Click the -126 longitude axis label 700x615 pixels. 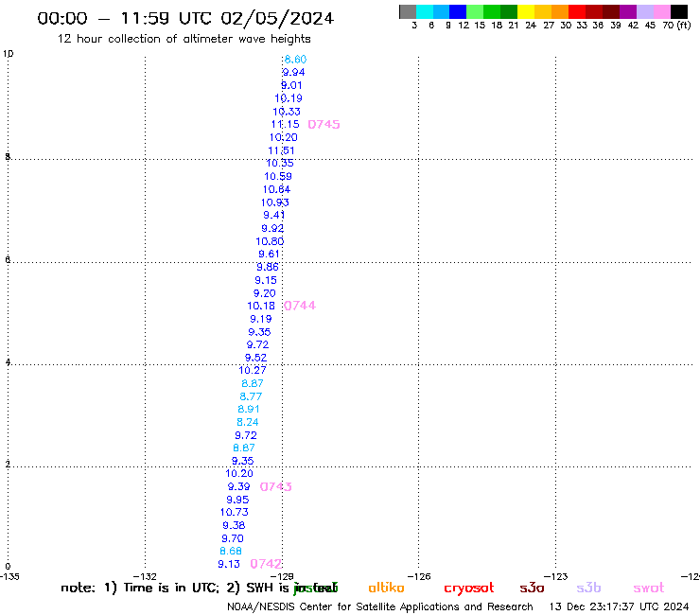pos(419,576)
